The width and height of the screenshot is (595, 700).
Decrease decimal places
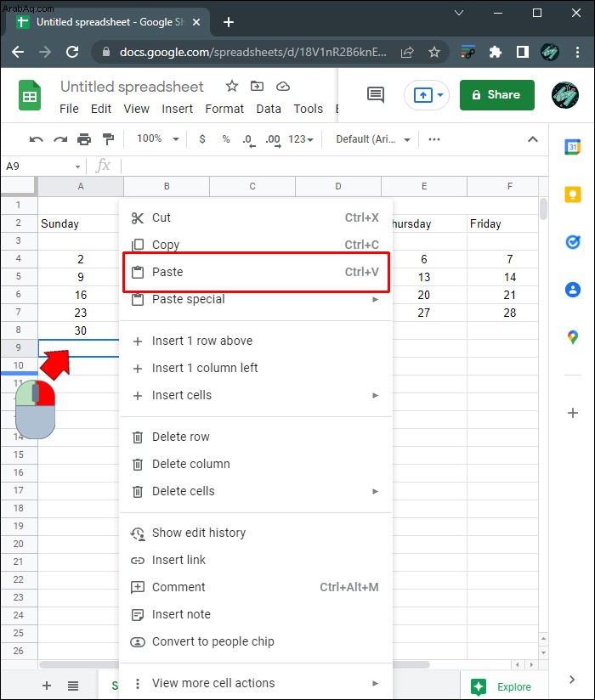[249, 140]
